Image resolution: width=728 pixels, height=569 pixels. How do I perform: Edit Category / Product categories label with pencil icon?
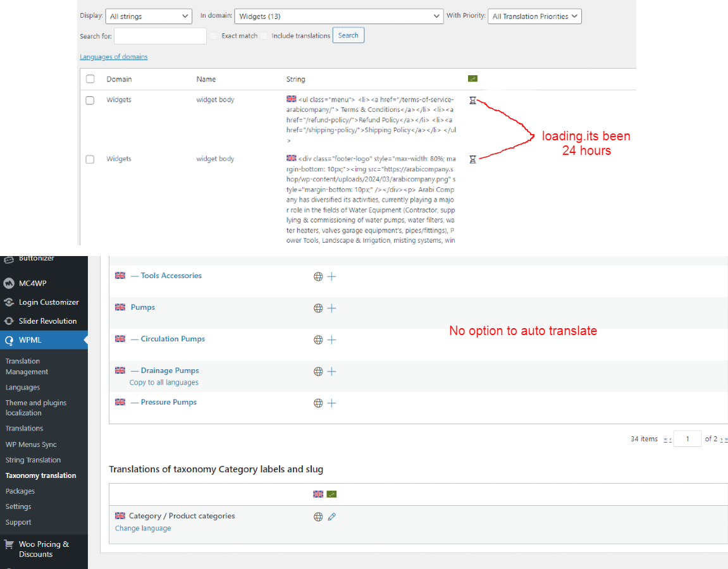coord(331,517)
